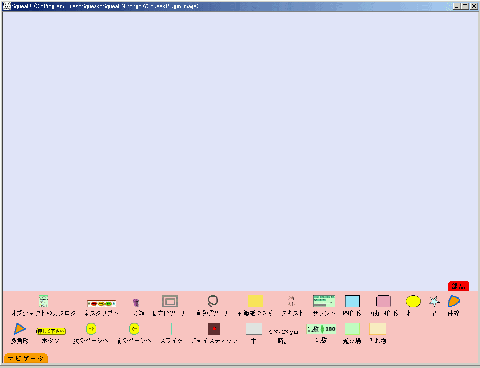Select the light blue rectangle shape

pos(352,301)
